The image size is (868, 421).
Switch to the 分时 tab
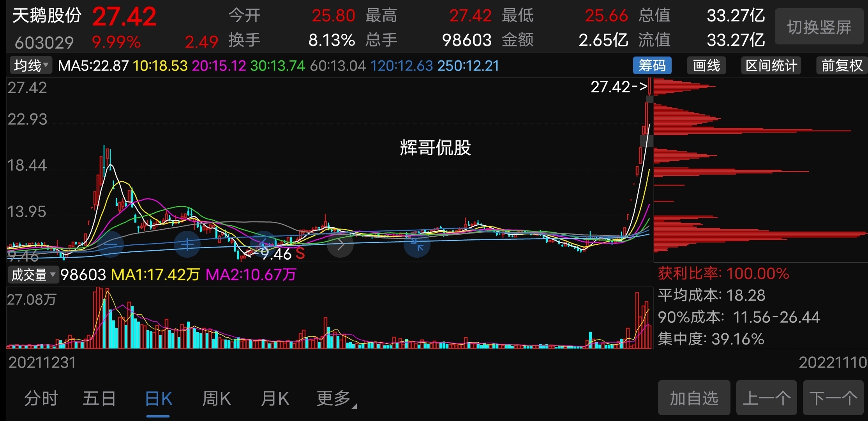click(41, 399)
